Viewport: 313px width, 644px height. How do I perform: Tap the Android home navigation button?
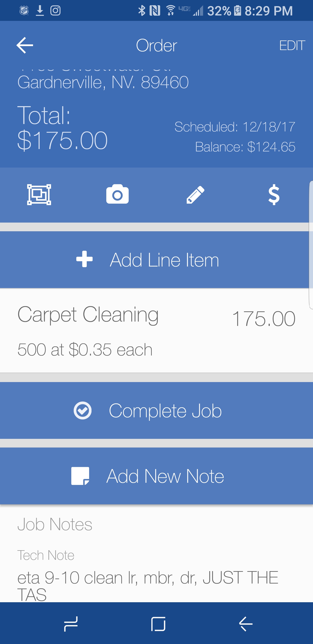(x=158, y=624)
